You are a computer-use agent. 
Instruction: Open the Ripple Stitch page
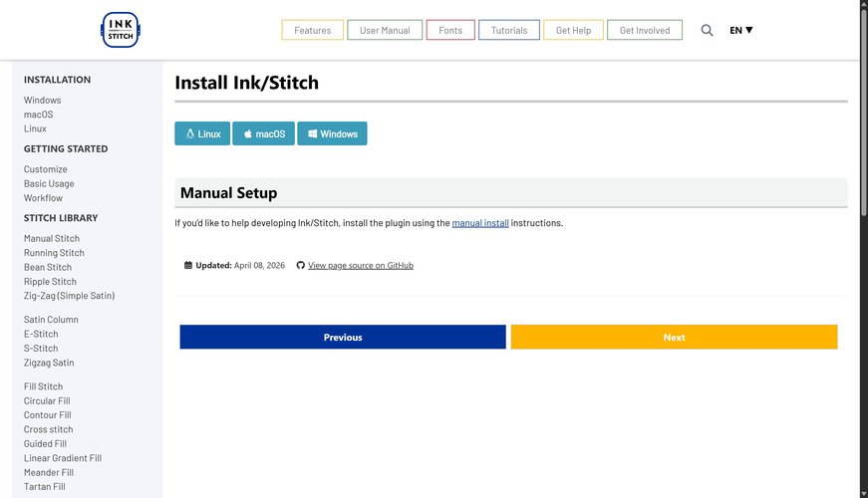[x=50, y=282]
